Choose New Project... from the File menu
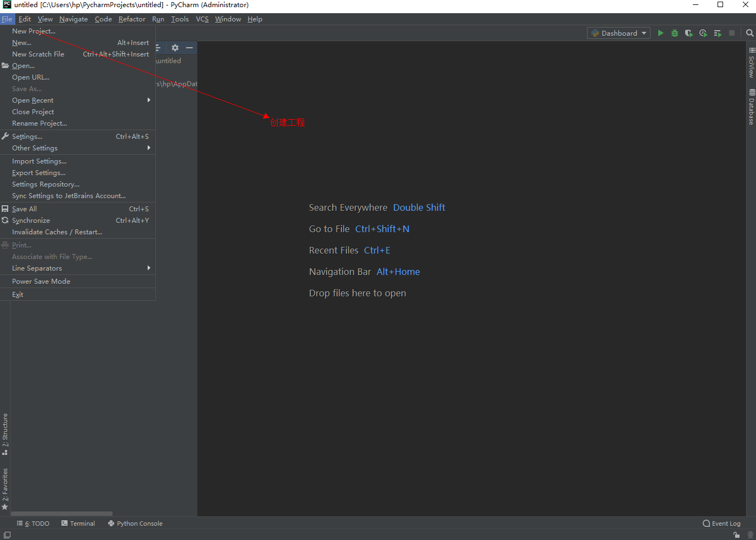Viewport: 756px width, 540px height. (x=78, y=31)
